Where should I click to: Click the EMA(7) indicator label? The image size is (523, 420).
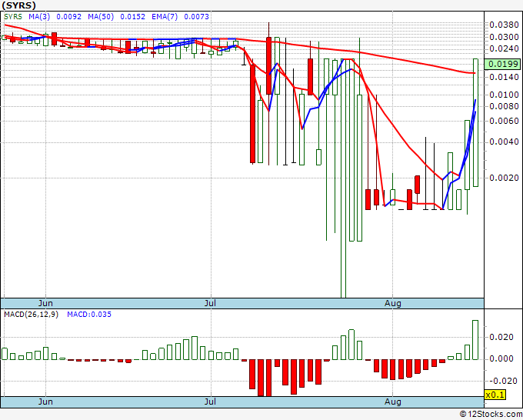click(165, 16)
